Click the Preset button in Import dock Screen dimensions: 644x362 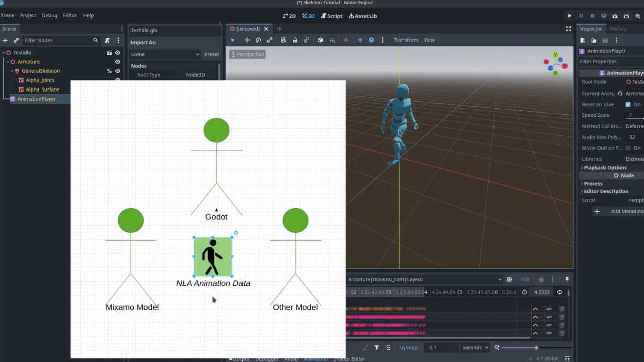pyautogui.click(x=212, y=54)
